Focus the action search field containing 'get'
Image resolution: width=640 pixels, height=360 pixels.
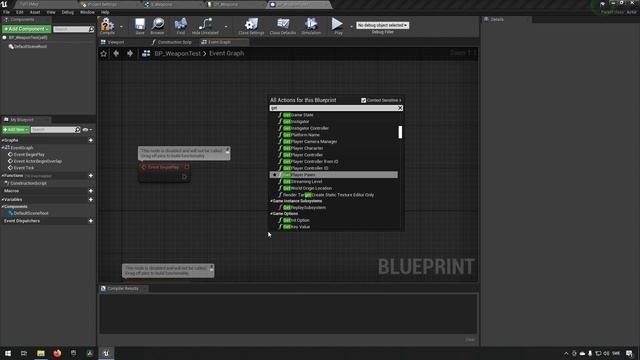pos(333,108)
